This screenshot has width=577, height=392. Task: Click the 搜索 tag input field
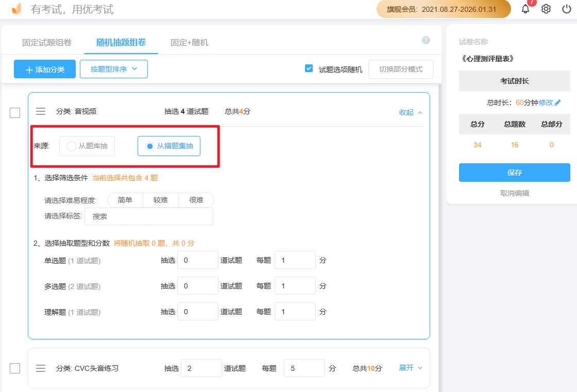pos(148,216)
